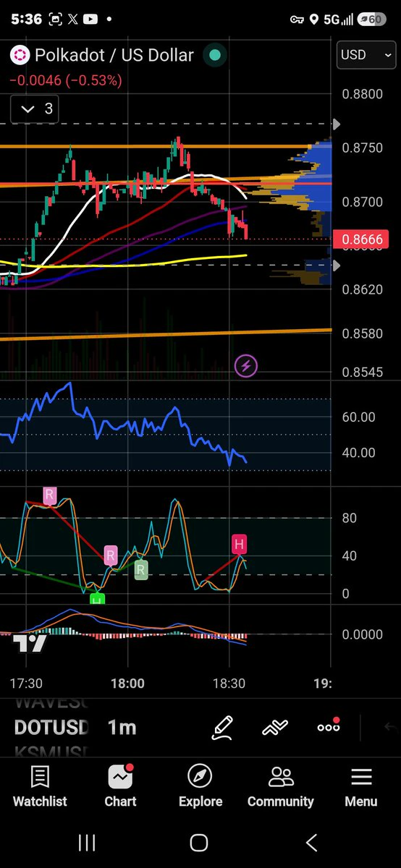
Task: Tap the green market status dot
Action: point(214,55)
